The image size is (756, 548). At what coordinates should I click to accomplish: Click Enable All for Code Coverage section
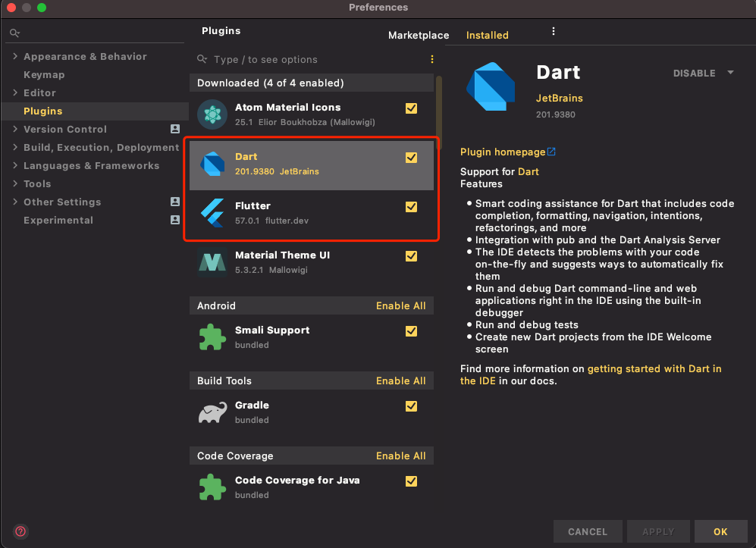400,456
